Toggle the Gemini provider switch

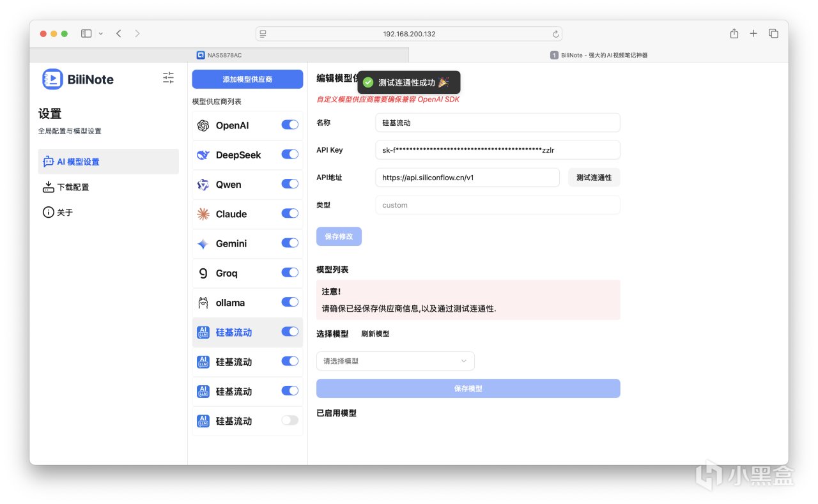click(x=290, y=243)
